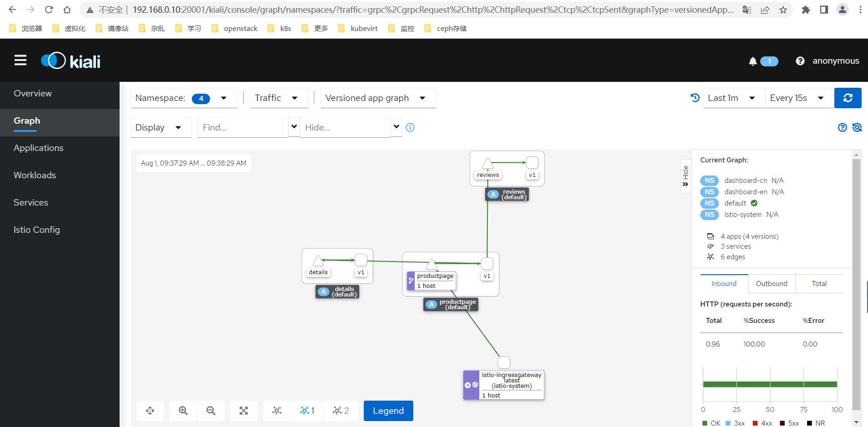Click into the Find input field
Viewport: 868px width, 427px height.
(243, 127)
